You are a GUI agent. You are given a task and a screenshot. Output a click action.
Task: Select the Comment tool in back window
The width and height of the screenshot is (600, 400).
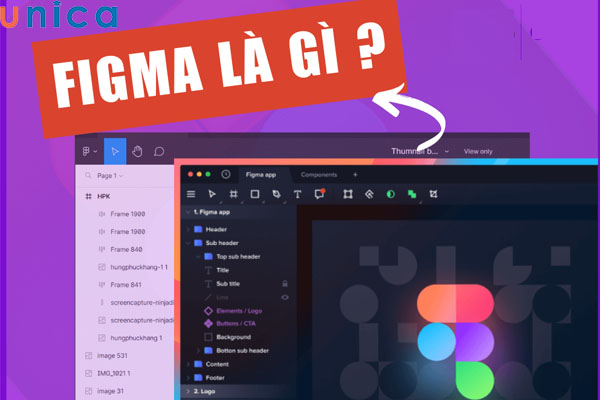pyautogui.click(x=159, y=152)
